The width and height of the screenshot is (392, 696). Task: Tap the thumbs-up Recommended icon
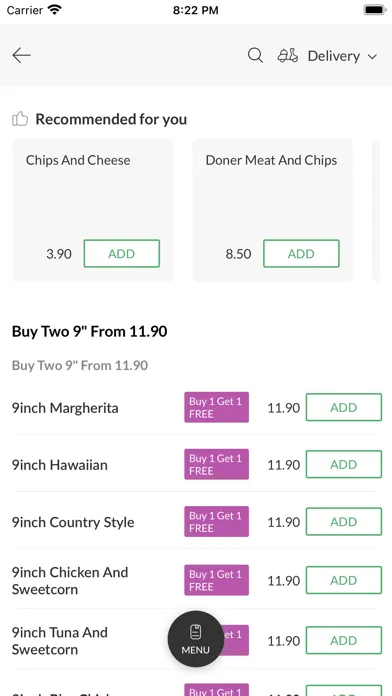tap(20, 119)
